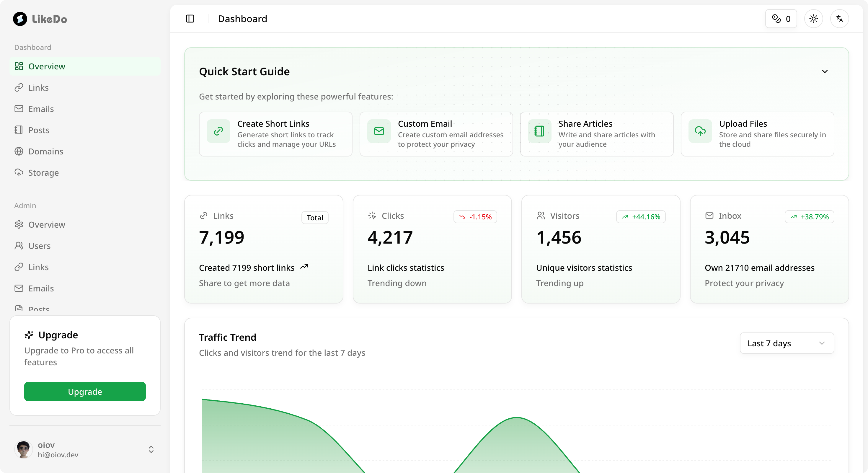Screen dimensions: 868x473
Task: Toggle the Links card Total filter
Action: click(314, 217)
